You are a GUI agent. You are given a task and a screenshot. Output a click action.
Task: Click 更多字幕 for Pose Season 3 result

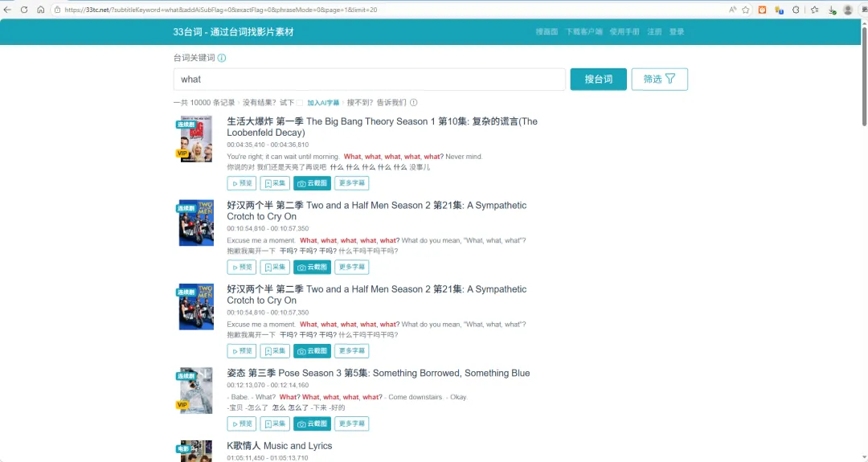tap(351, 423)
